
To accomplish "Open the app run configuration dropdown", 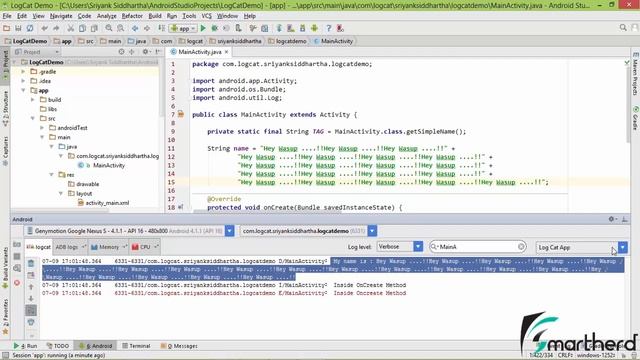I will point(183,29).
